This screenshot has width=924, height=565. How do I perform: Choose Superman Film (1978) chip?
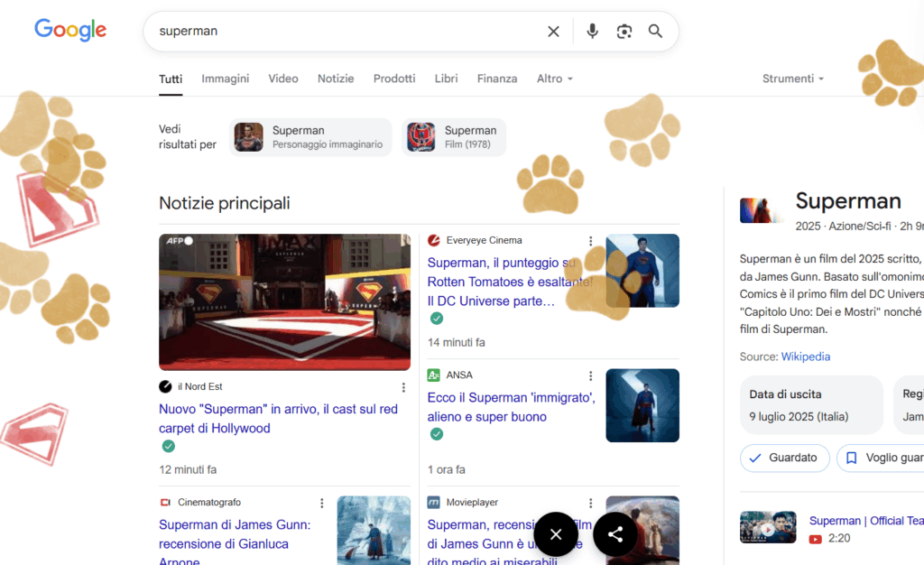454,137
